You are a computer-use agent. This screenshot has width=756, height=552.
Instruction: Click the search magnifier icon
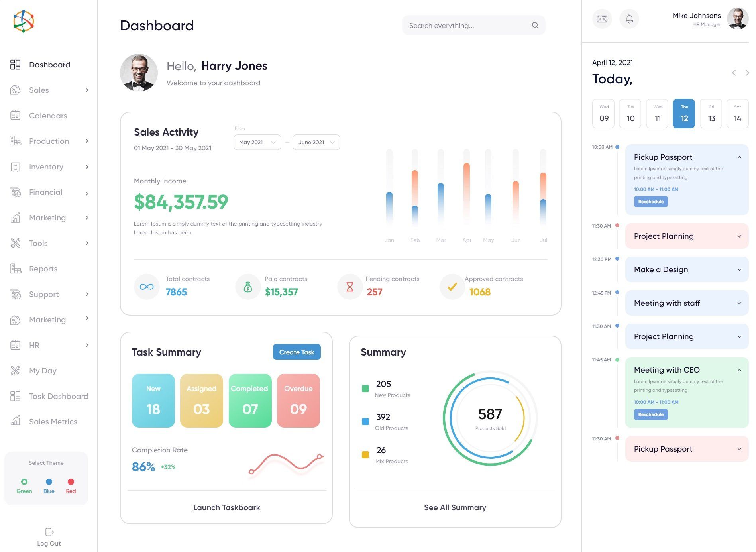(x=535, y=25)
